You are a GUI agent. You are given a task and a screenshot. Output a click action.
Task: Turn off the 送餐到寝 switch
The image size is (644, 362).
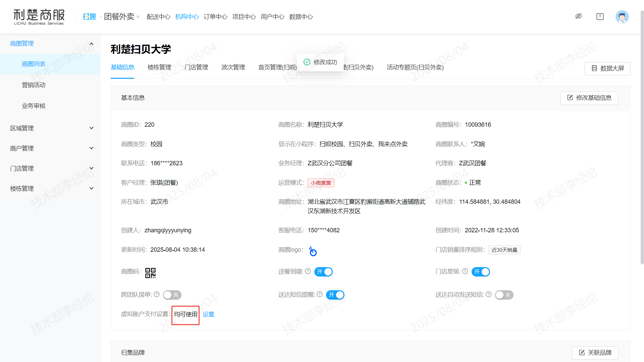[323, 272]
